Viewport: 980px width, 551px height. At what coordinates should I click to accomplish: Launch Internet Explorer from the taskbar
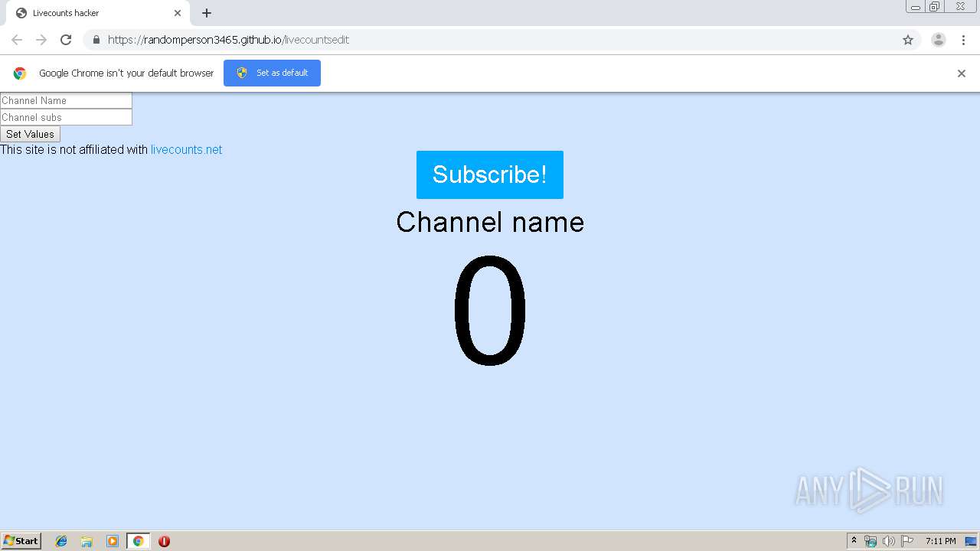click(61, 541)
